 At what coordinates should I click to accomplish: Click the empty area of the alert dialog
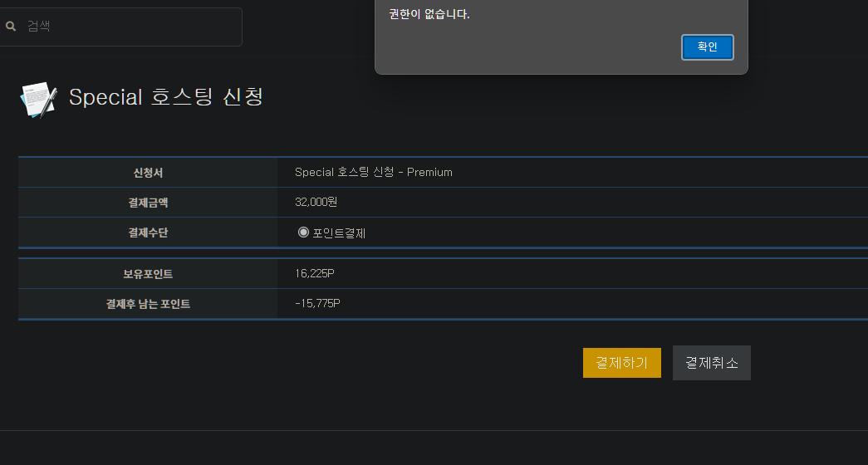[532, 46]
